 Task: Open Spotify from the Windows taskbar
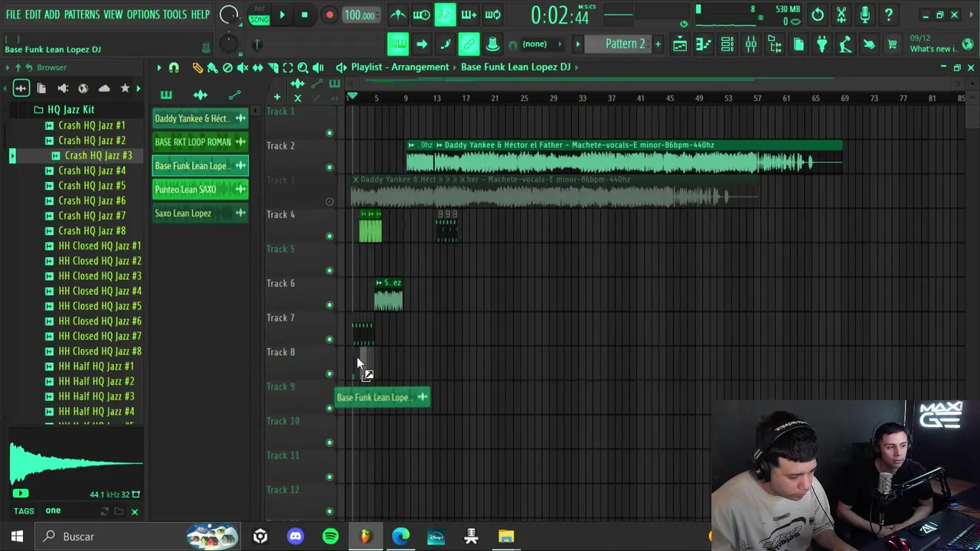[x=331, y=536]
